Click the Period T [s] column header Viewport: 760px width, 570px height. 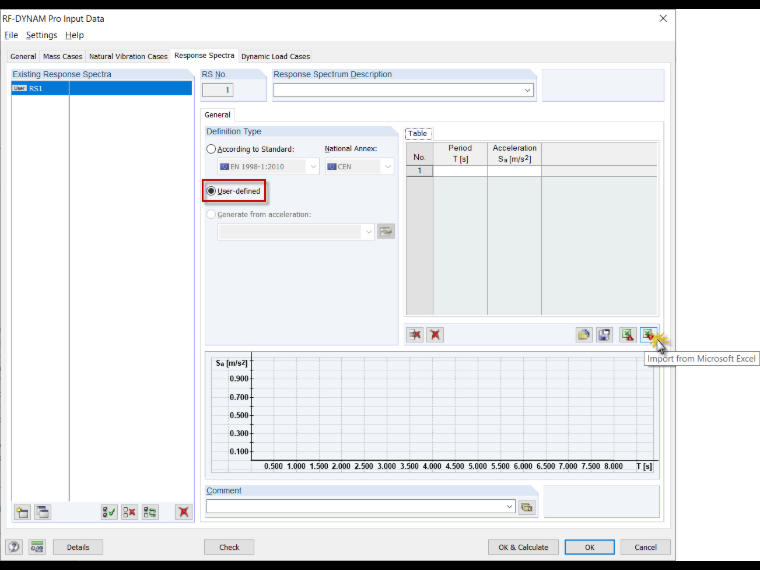[460, 154]
